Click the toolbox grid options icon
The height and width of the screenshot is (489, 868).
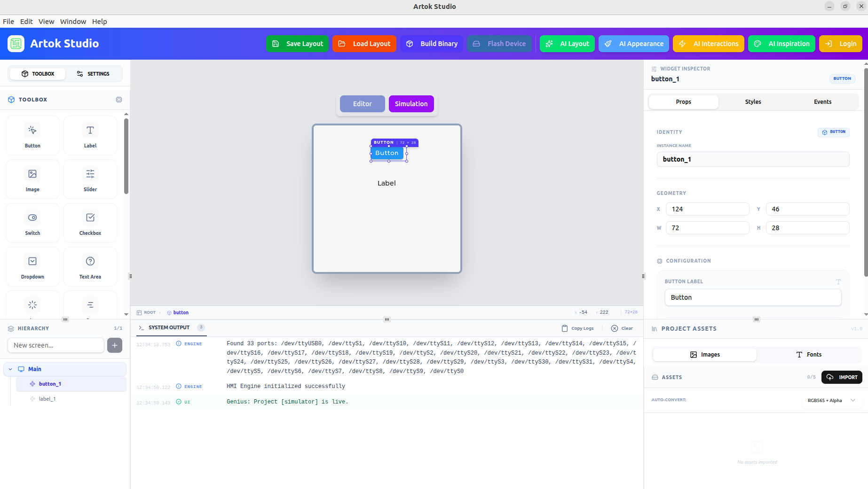pyautogui.click(x=119, y=100)
